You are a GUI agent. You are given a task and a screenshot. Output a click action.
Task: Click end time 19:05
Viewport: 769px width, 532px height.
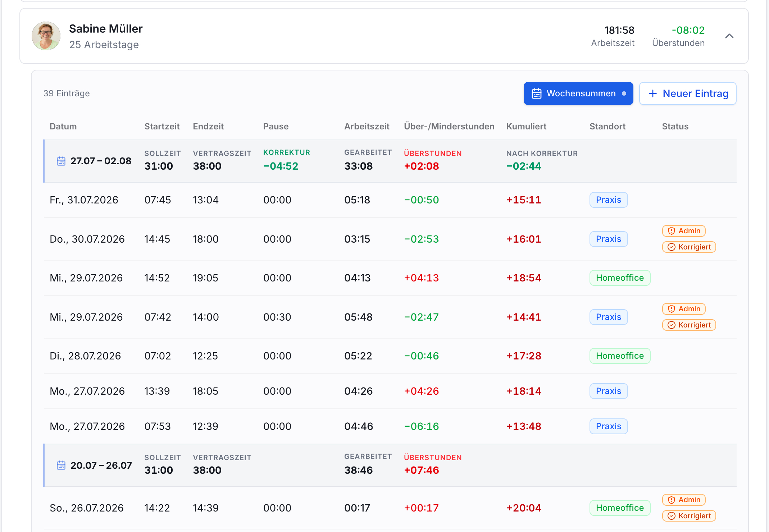205,278
